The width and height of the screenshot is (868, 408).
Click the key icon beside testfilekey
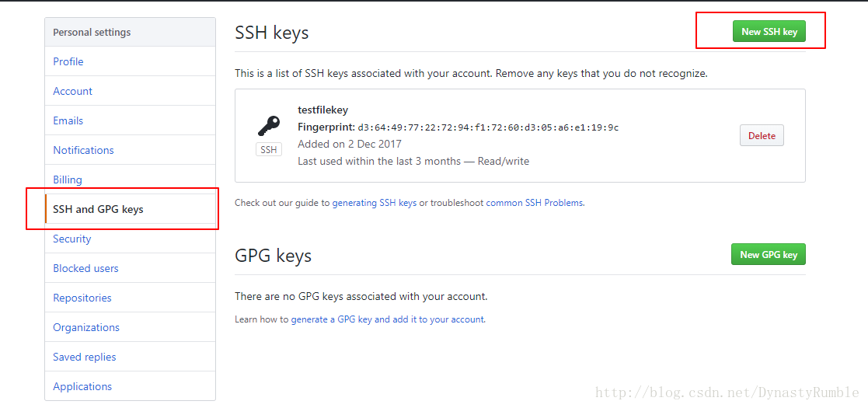(x=269, y=126)
